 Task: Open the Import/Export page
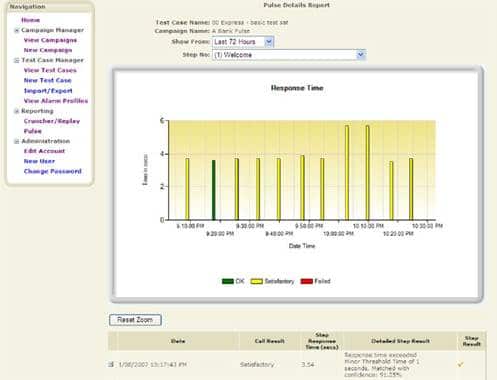pos(48,91)
